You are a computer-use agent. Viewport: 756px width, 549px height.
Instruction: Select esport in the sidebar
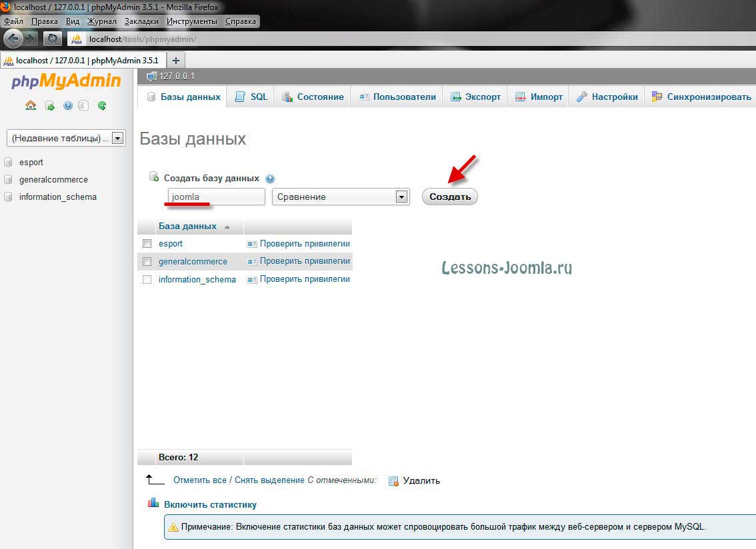point(31,162)
